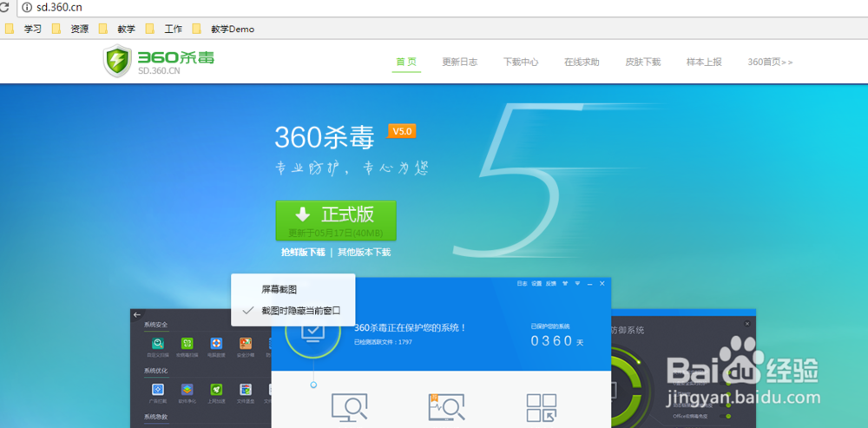Reload the page with the refresh icon
The image size is (868, 428).
point(3,8)
